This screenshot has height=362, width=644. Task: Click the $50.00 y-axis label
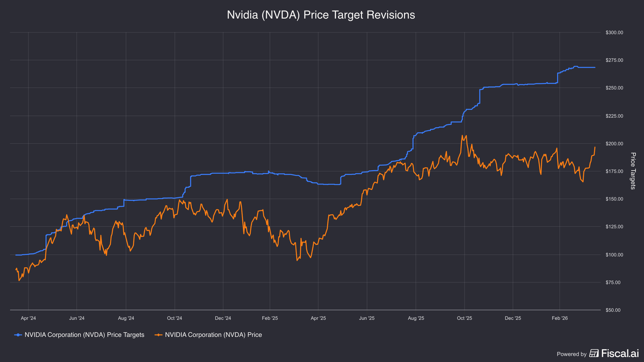(x=613, y=310)
